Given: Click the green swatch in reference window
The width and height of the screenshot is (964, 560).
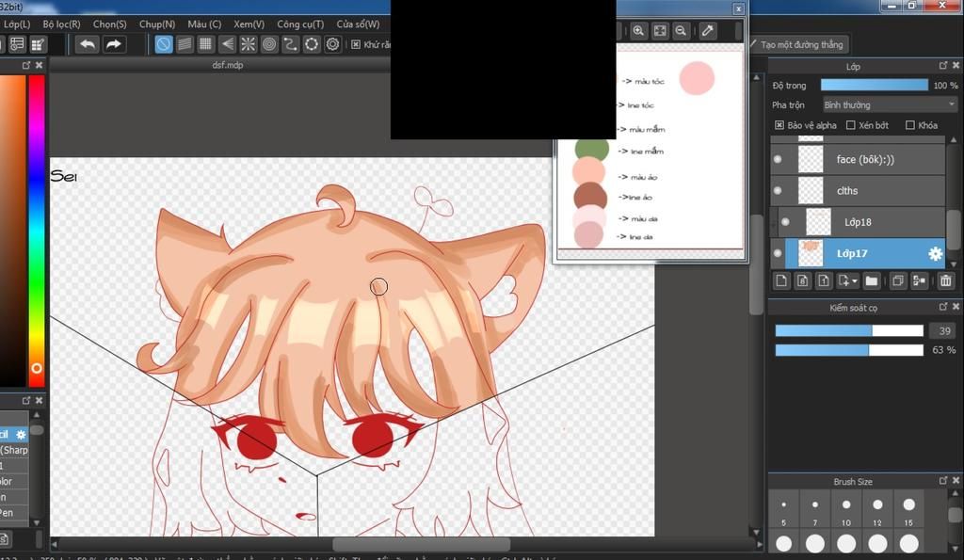Looking at the screenshot, I should [x=591, y=148].
